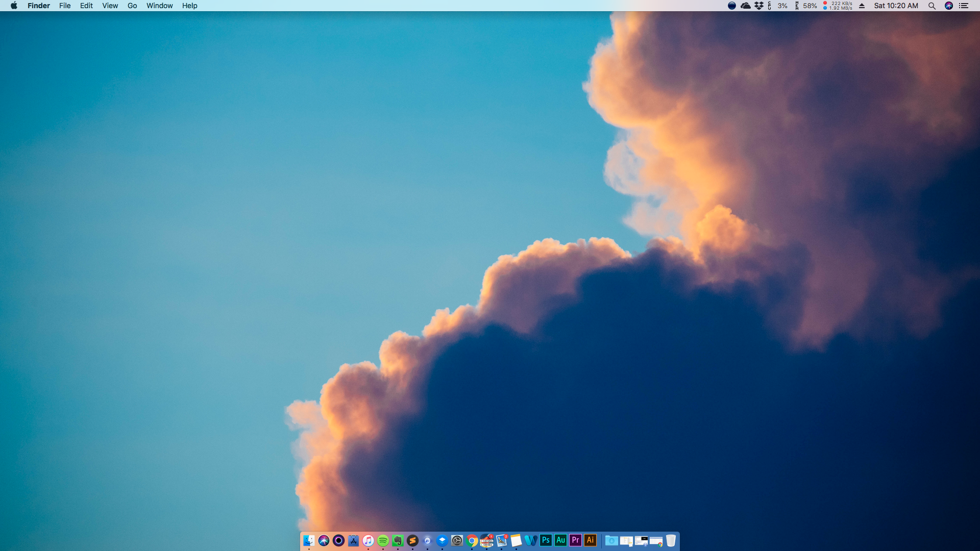Open Notification Center list icon
This screenshot has height=551, width=980.
click(964, 6)
